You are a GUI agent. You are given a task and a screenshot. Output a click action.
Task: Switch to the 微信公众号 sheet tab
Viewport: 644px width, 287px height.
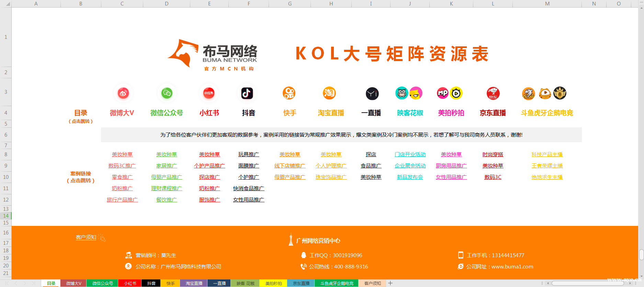pos(102,283)
